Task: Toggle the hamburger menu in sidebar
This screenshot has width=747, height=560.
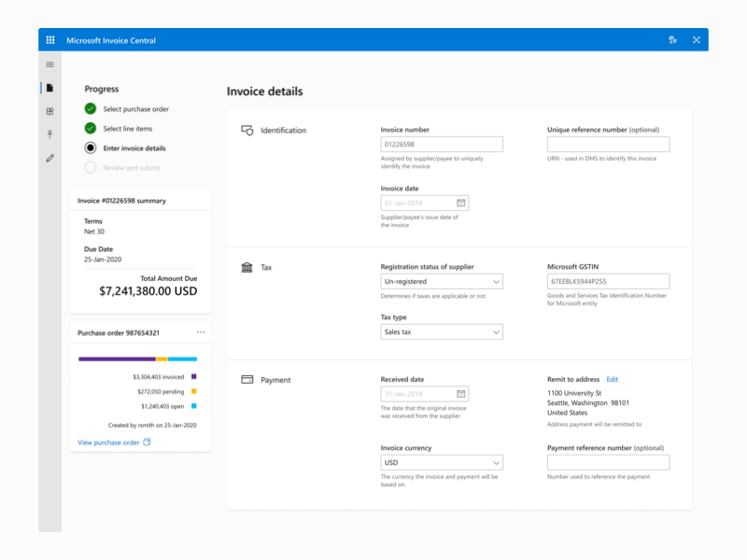Action: coord(50,64)
